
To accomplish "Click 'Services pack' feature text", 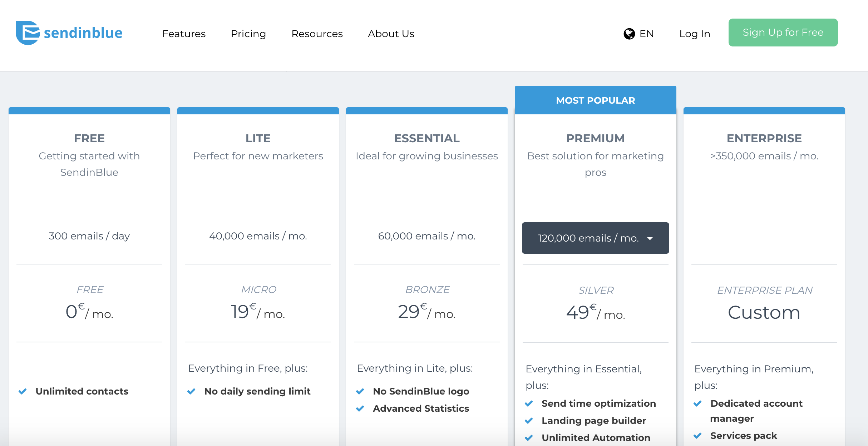I will point(744,436).
